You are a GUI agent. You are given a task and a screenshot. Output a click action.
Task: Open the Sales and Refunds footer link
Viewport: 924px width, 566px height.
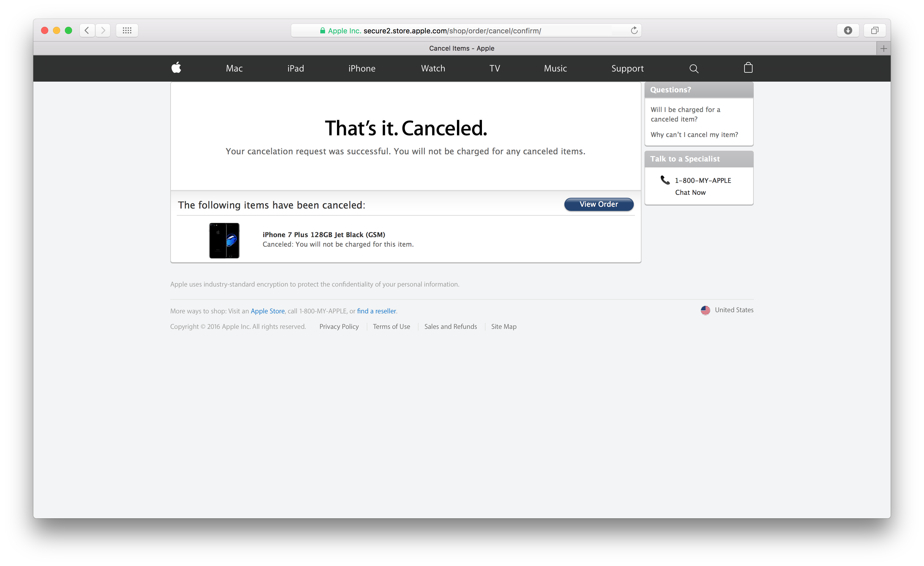(x=450, y=326)
